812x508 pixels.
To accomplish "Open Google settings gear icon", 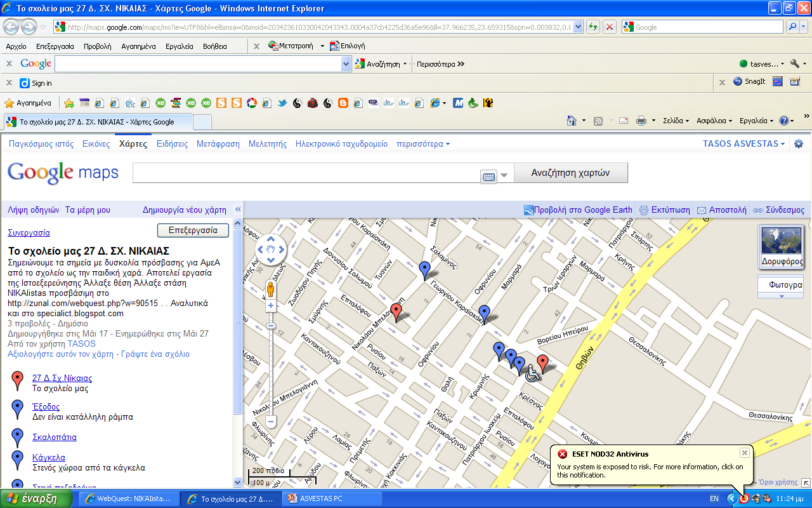I will pos(799,144).
